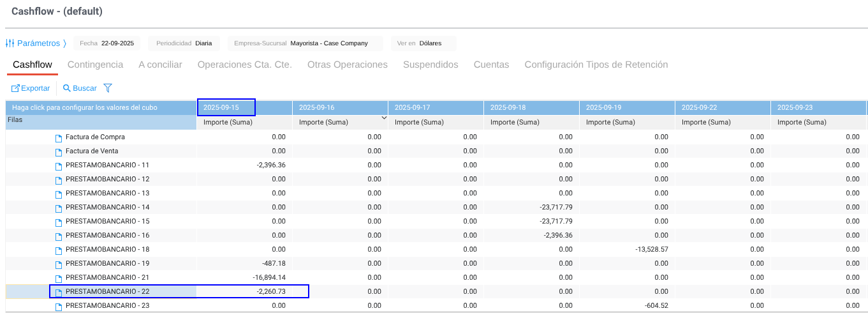Open the Ver en Dólares selector
Image resolution: width=868 pixels, height=313 pixels.
tap(423, 43)
